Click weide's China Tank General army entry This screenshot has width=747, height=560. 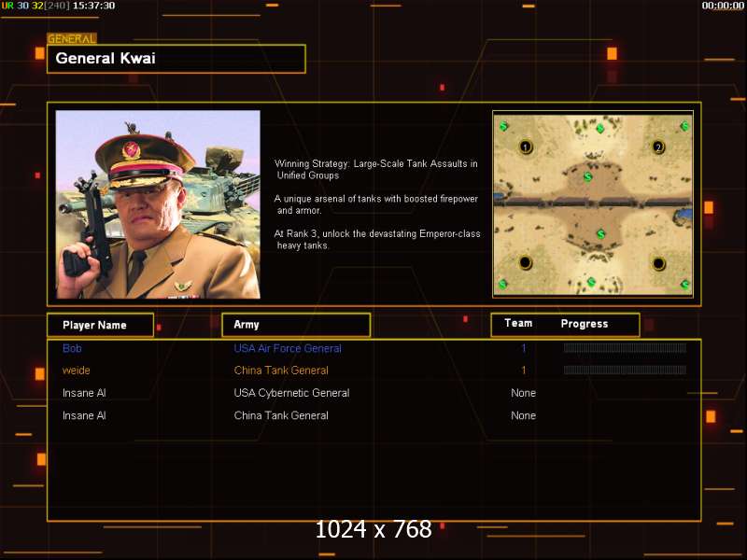(281, 370)
